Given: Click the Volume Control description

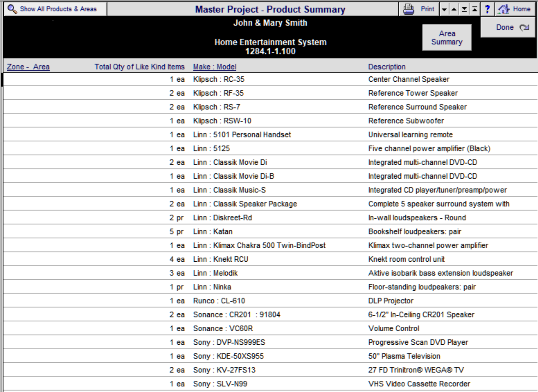Looking at the screenshot, I should pyautogui.click(x=394, y=328).
